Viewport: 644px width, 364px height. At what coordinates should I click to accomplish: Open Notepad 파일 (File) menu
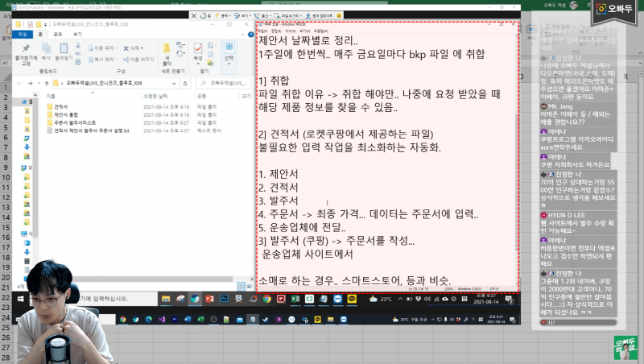[x=262, y=31]
